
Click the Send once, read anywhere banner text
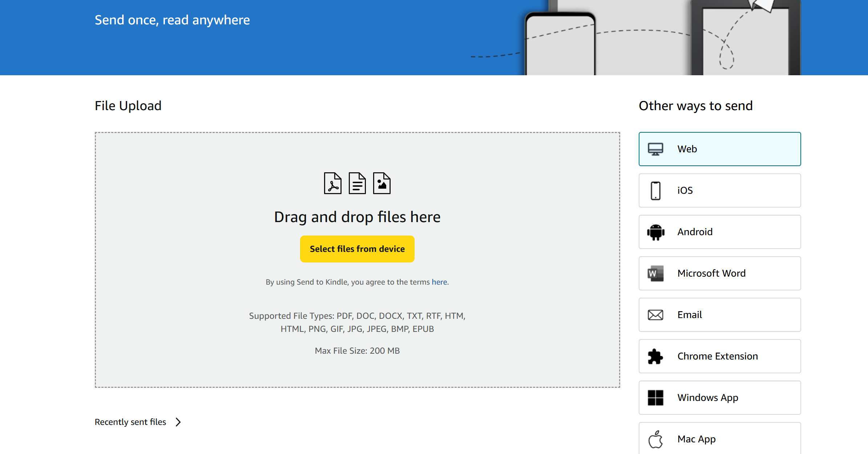(172, 20)
